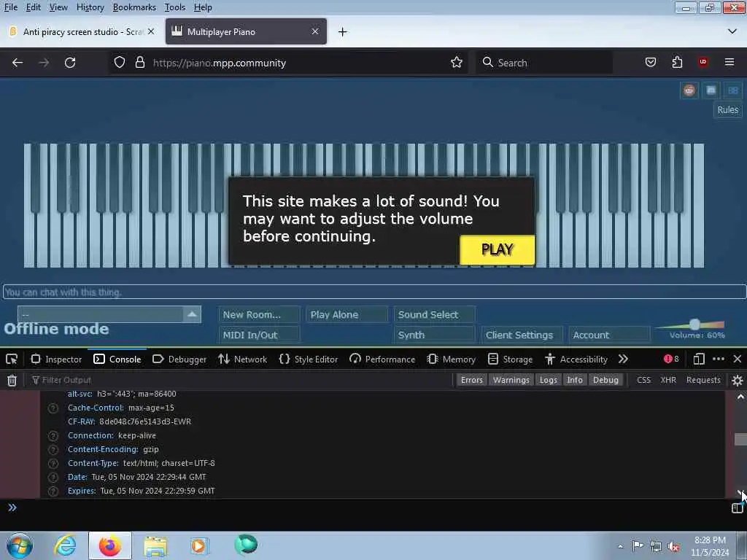Click the browser back arrow
This screenshot has width=747, height=560.
[18, 63]
